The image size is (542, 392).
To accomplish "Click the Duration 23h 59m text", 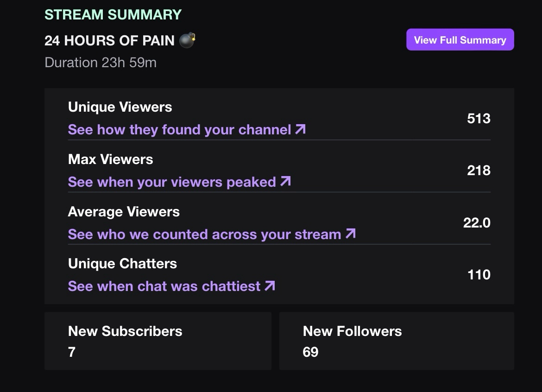I will [101, 63].
